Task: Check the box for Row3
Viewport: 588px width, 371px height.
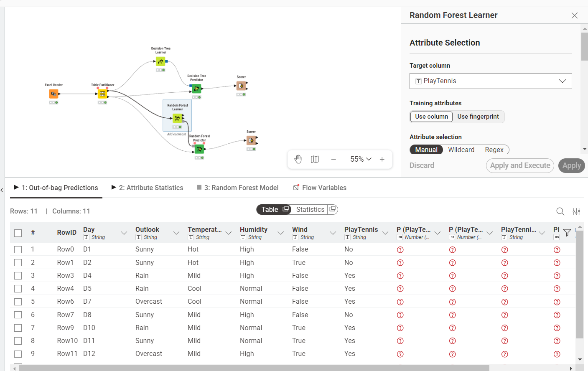Action: click(x=18, y=276)
